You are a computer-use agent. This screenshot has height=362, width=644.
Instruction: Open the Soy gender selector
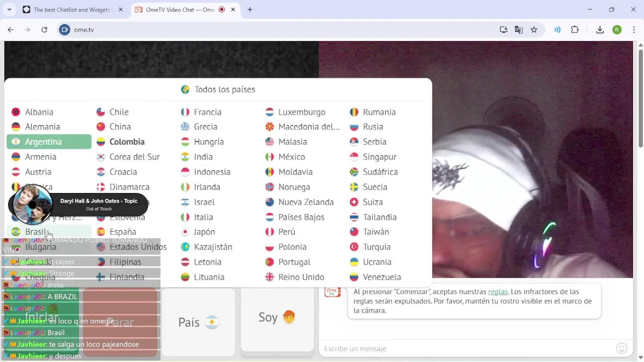277,318
